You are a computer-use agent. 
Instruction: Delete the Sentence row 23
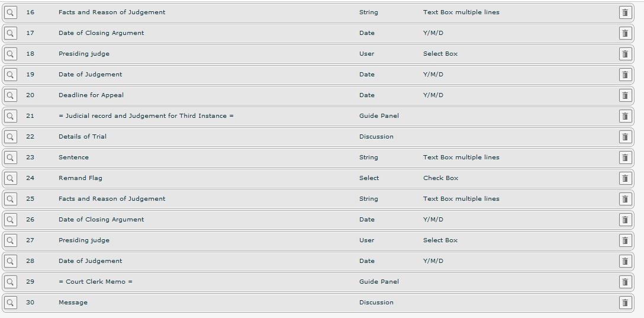point(625,158)
